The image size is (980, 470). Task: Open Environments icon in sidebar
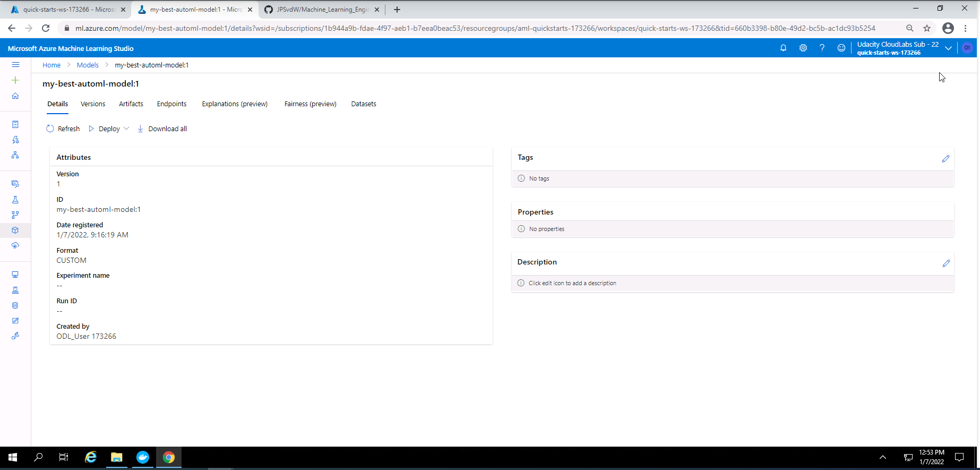click(15, 290)
